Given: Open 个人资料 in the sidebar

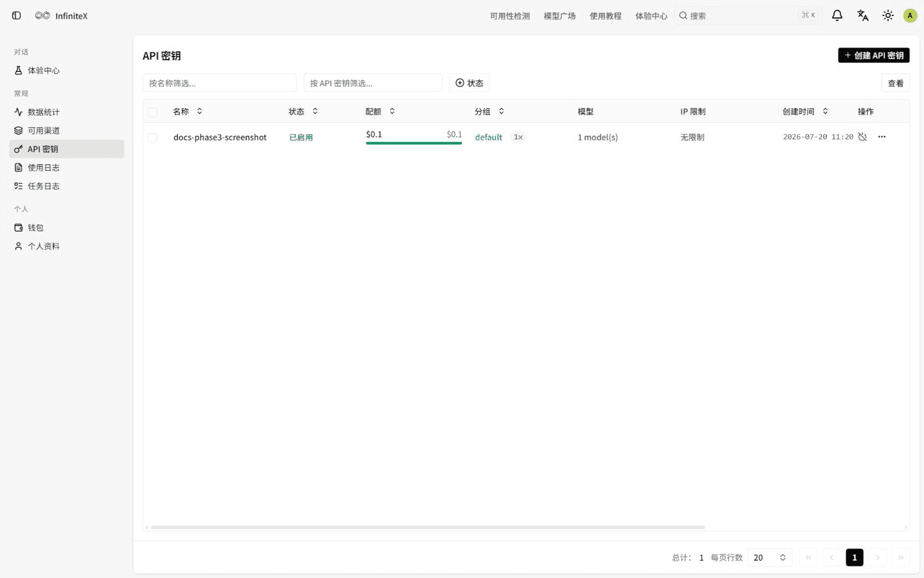Looking at the screenshot, I should point(67,246).
